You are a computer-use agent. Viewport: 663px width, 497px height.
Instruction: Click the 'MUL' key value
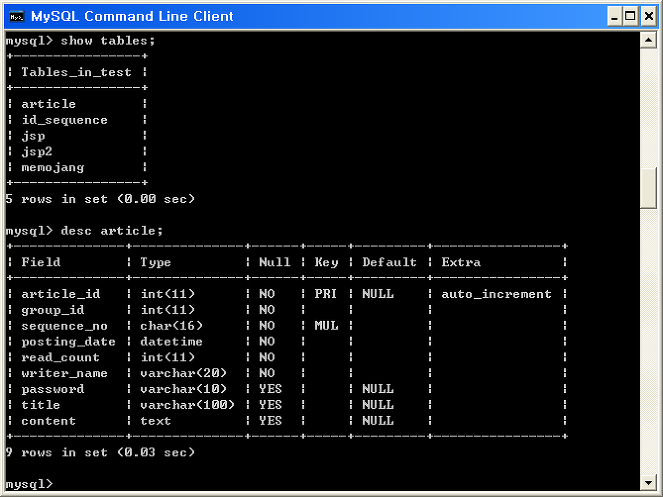click(326, 326)
